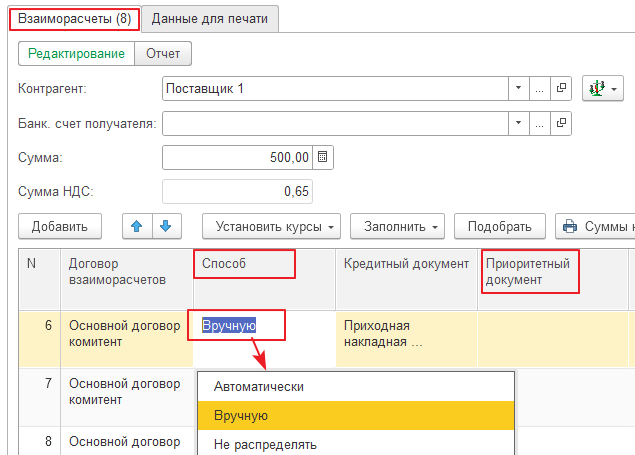This screenshot has width=635, height=455.
Task: Expand Банк. счет получателя dropdown
Action: click(518, 123)
